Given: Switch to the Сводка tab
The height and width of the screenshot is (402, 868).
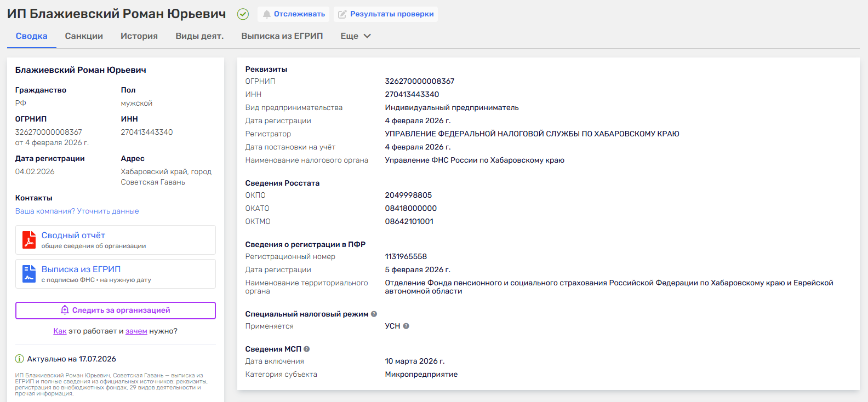Looking at the screenshot, I should click(x=32, y=36).
